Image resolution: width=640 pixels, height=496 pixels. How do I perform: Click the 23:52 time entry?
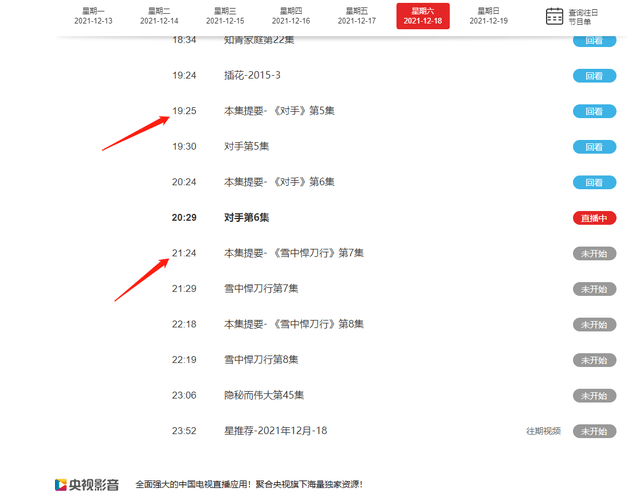[184, 431]
